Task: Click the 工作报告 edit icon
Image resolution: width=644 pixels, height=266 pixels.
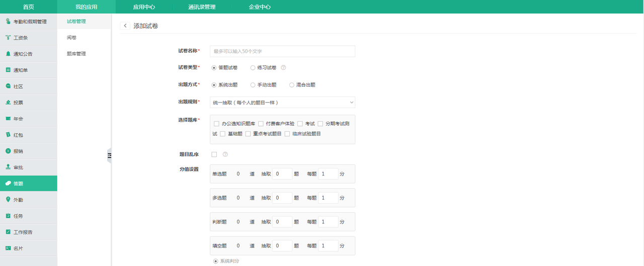Action: point(8,232)
